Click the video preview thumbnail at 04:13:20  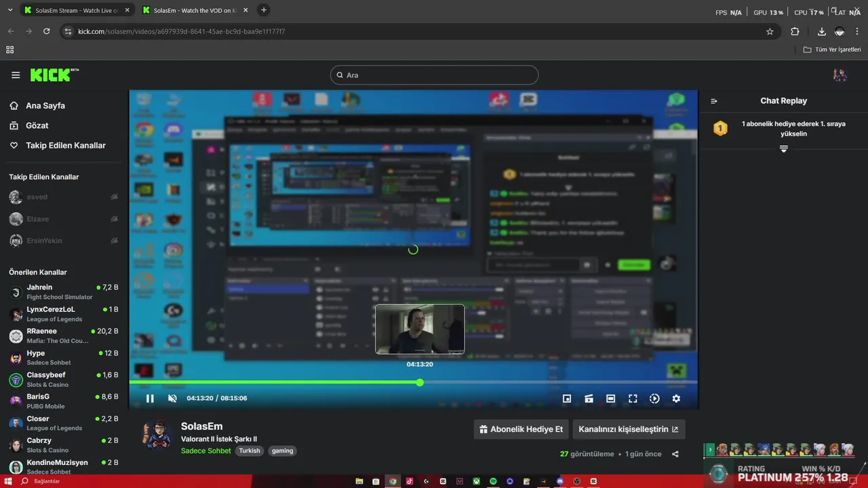420,329
